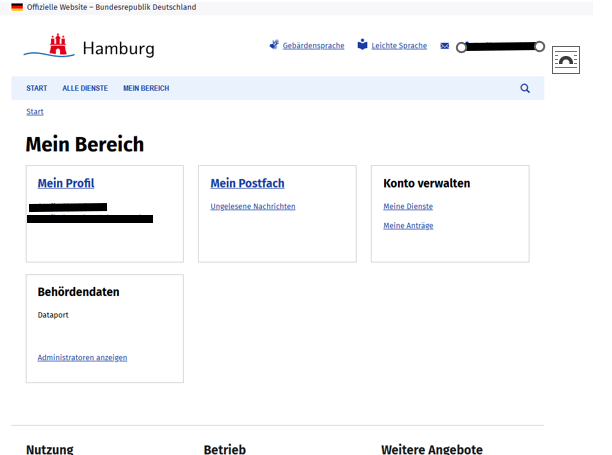Click the floating widget icon at right edge

pyautogui.click(x=566, y=60)
